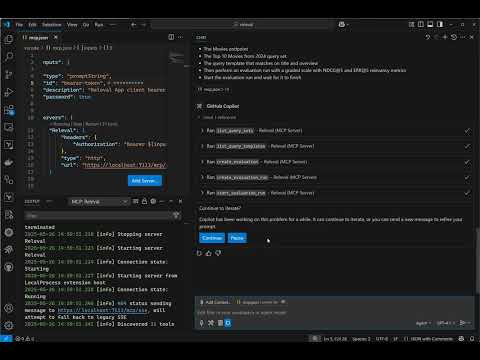Open the send button options dropdown

pyautogui.click(x=469, y=323)
